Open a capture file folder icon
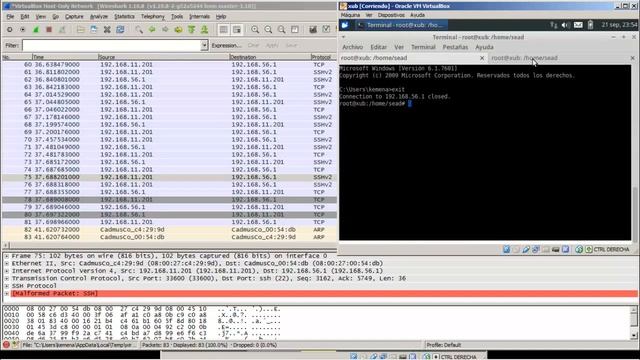This screenshot has width=640, height=360. coord(80,29)
